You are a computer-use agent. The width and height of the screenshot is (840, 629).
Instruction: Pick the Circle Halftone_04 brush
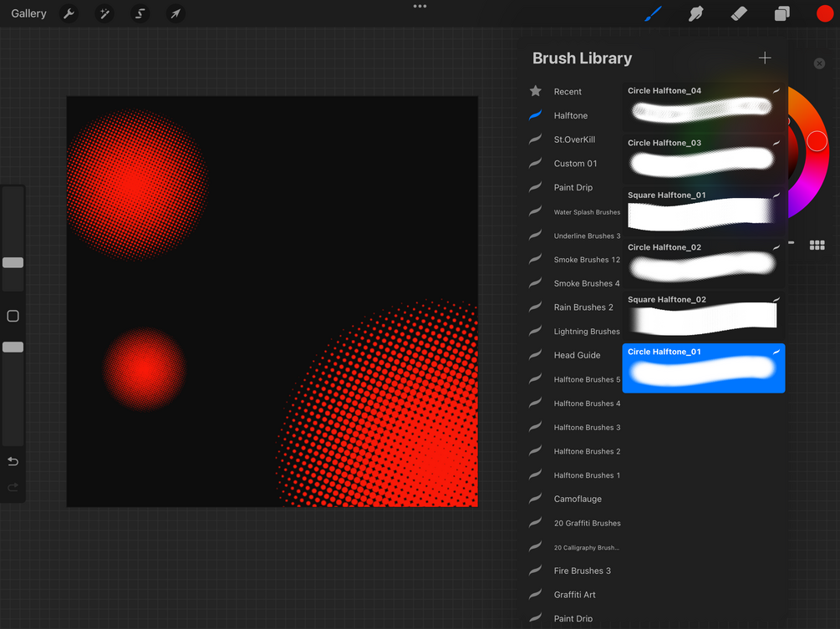(x=704, y=107)
